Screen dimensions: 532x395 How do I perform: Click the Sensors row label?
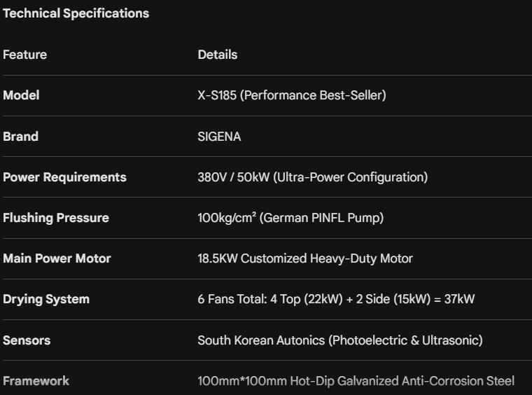(x=27, y=340)
